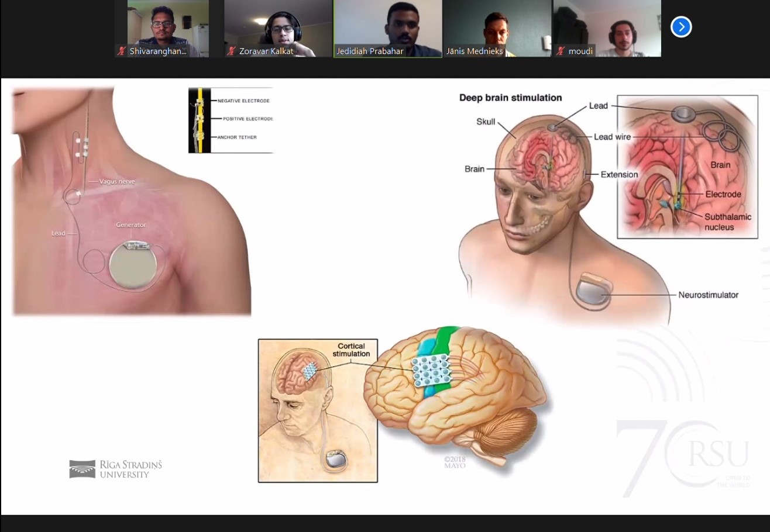This screenshot has height=532, width=770.
Task: Click the blue next-participants arrow button
Action: 681,27
